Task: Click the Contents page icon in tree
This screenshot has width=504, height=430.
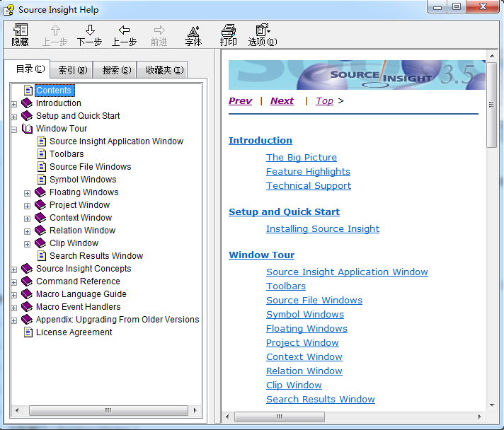Action: (x=28, y=91)
